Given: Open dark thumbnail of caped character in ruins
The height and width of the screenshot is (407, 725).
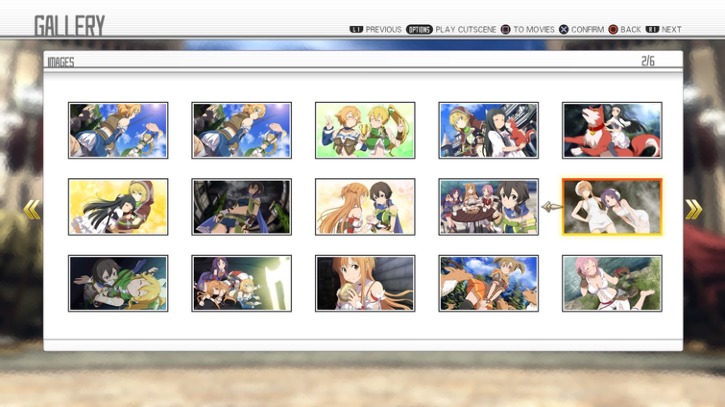Looking at the screenshot, I should (x=241, y=207).
